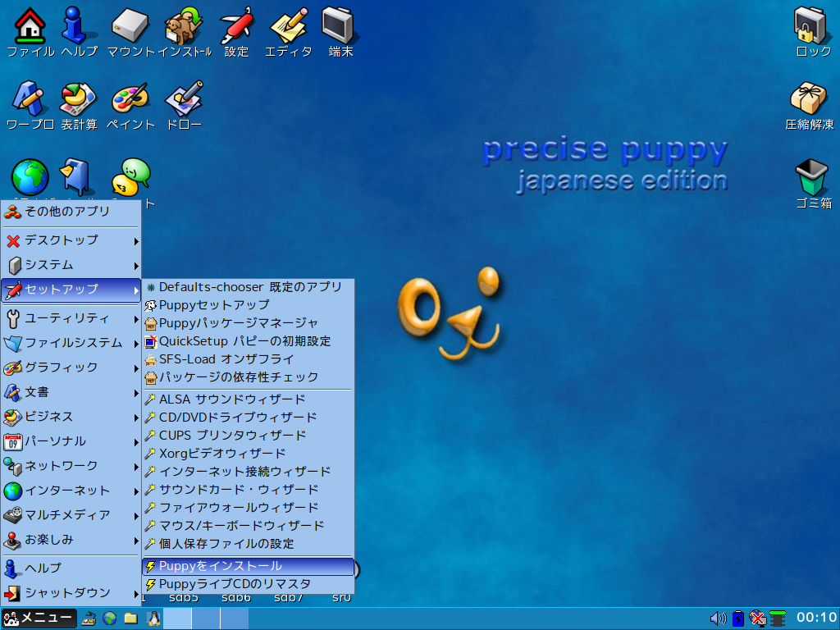Click the taskbar folder launcher
840x630 pixels.
pos(130,619)
